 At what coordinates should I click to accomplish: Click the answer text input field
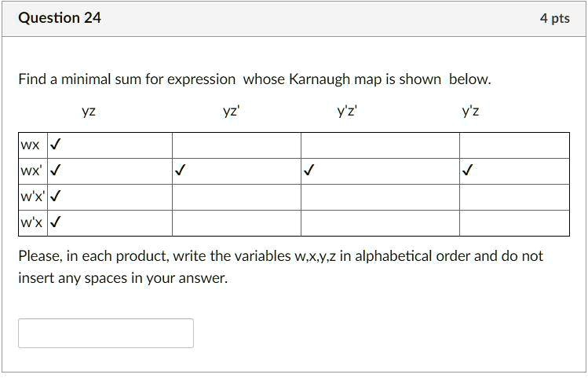[x=106, y=333]
